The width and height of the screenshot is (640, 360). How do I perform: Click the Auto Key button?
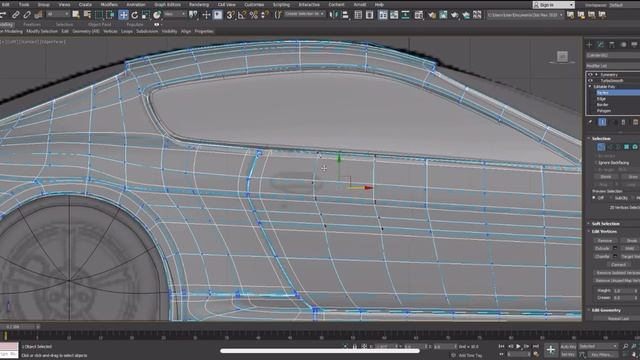(x=568, y=346)
